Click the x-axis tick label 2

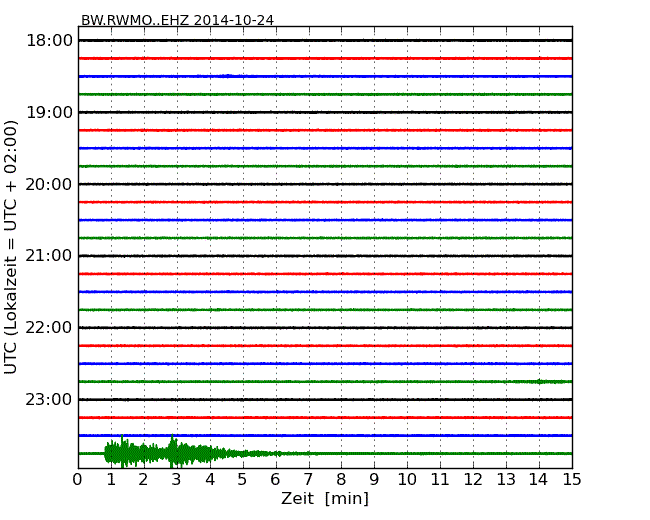coord(143,480)
